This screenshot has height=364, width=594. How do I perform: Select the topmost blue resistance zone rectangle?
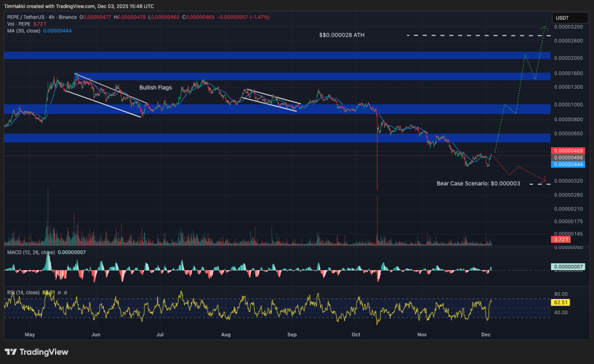tap(277, 55)
